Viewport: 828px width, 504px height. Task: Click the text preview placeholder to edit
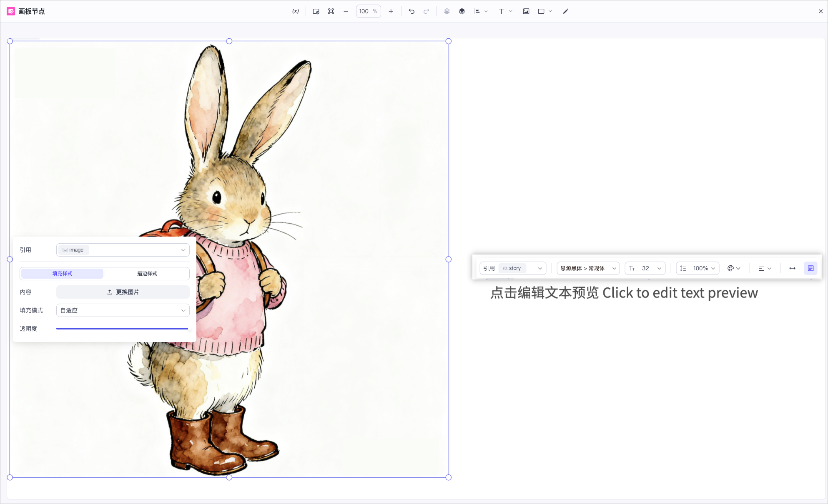coord(624,293)
